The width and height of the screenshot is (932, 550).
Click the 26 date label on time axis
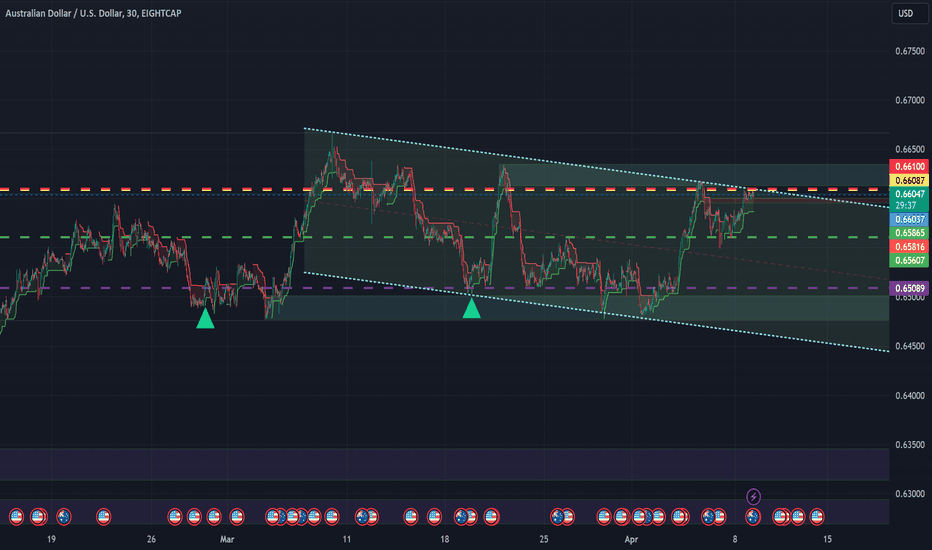point(151,539)
